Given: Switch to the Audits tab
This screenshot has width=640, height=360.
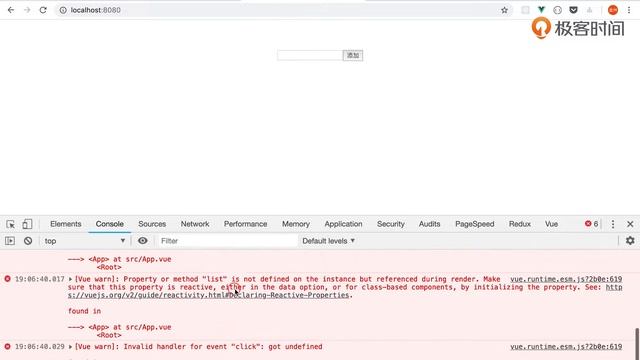Looking at the screenshot, I should pos(429,224).
